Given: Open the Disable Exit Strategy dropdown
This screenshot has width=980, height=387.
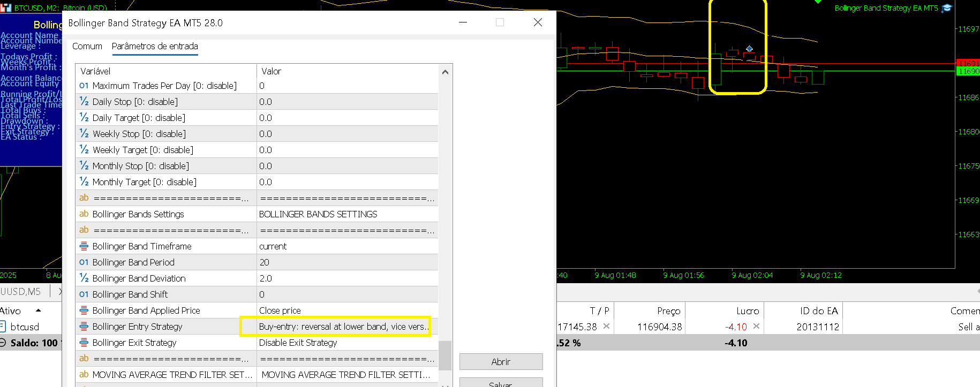Looking at the screenshot, I should tap(348, 343).
